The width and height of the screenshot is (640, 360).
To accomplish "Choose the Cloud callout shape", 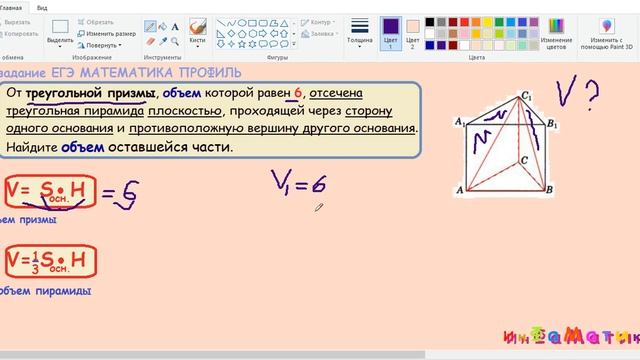I will pos(284,44).
